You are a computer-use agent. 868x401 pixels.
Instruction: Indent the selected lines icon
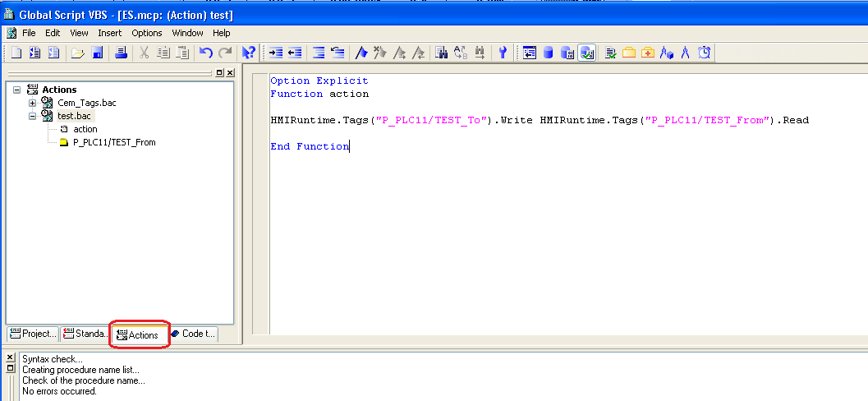[x=276, y=53]
